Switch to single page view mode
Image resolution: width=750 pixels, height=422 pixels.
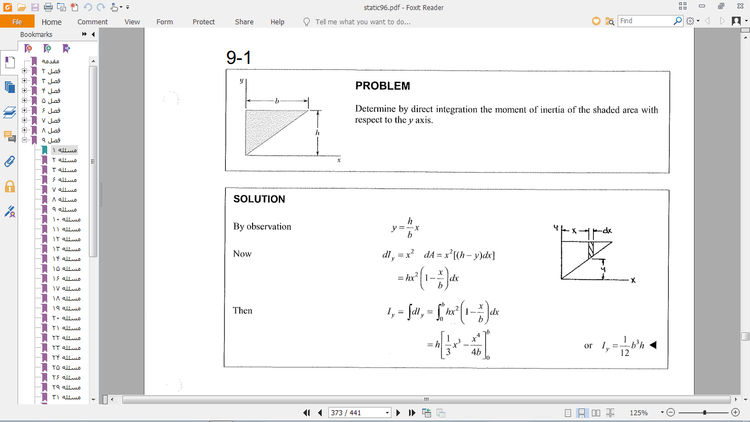point(569,412)
